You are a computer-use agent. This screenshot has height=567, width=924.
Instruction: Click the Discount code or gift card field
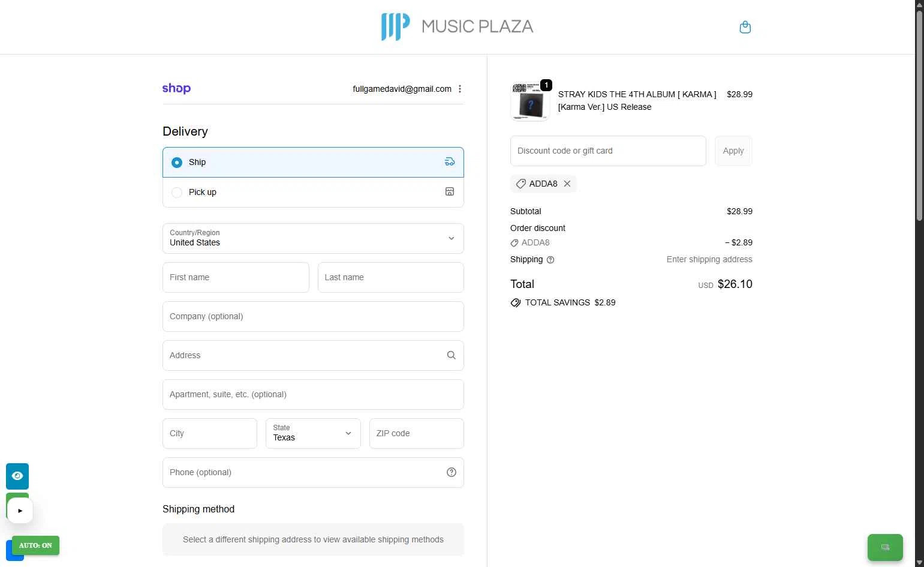[x=608, y=151]
